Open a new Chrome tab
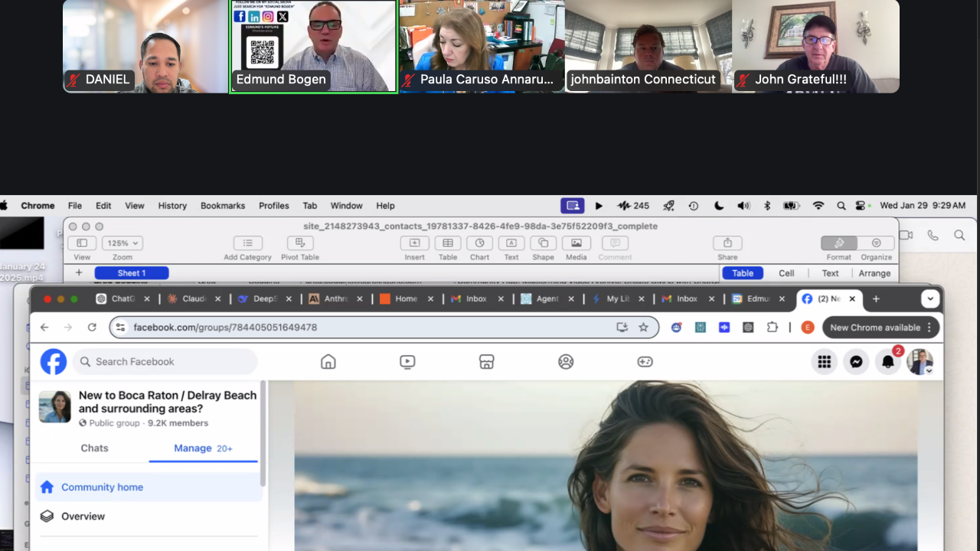Image resolution: width=980 pixels, height=551 pixels. (x=876, y=299)
